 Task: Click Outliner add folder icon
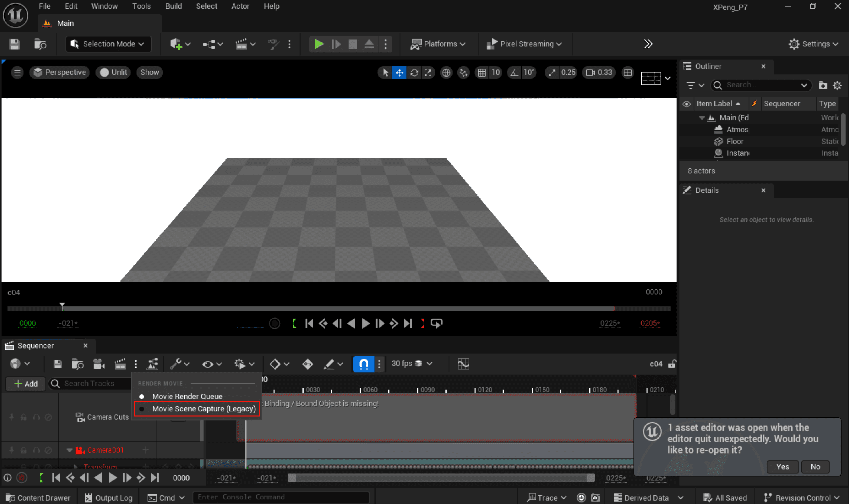(x=823, y=85)
